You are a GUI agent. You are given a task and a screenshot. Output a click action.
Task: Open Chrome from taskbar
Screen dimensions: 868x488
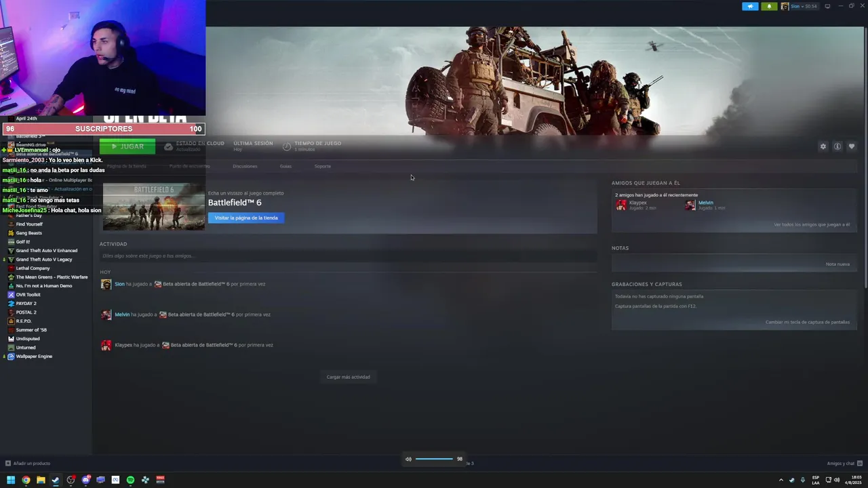26,480
